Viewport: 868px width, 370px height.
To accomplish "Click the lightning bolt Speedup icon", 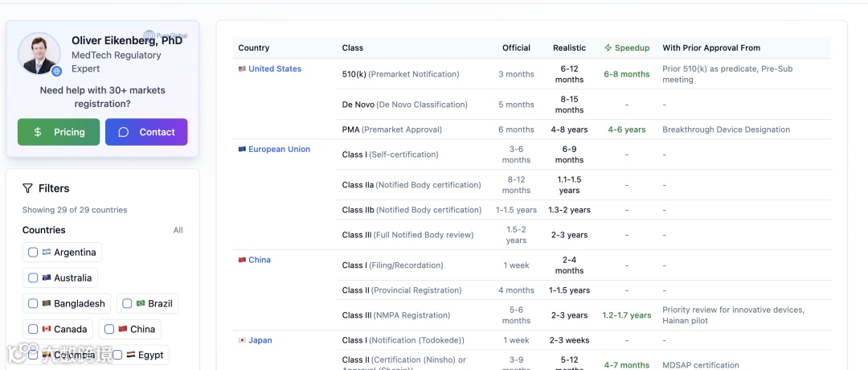I will coord(608,48).
